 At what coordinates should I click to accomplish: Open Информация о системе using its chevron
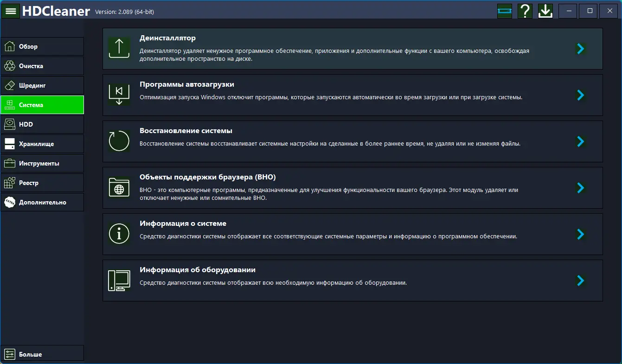pos(580,234)
